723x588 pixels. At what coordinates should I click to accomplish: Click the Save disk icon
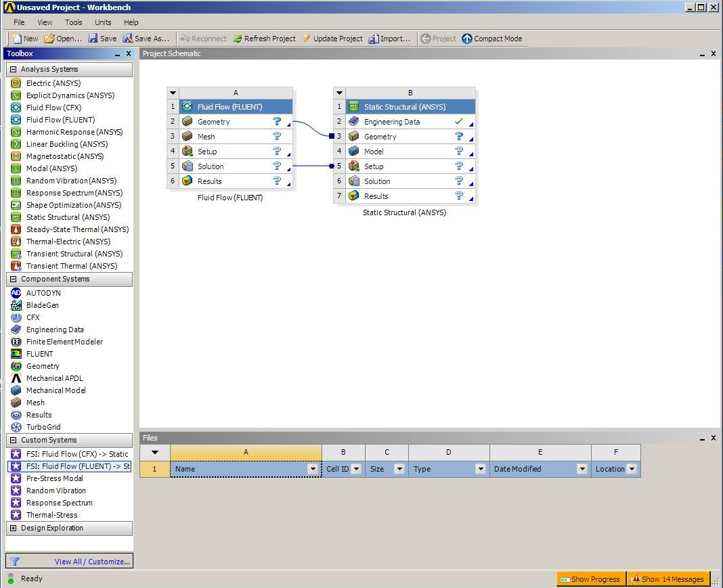coord(93,39)
